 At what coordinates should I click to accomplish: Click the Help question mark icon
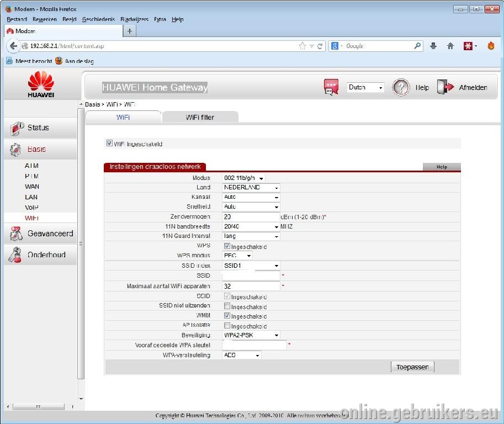coord(401,87)
